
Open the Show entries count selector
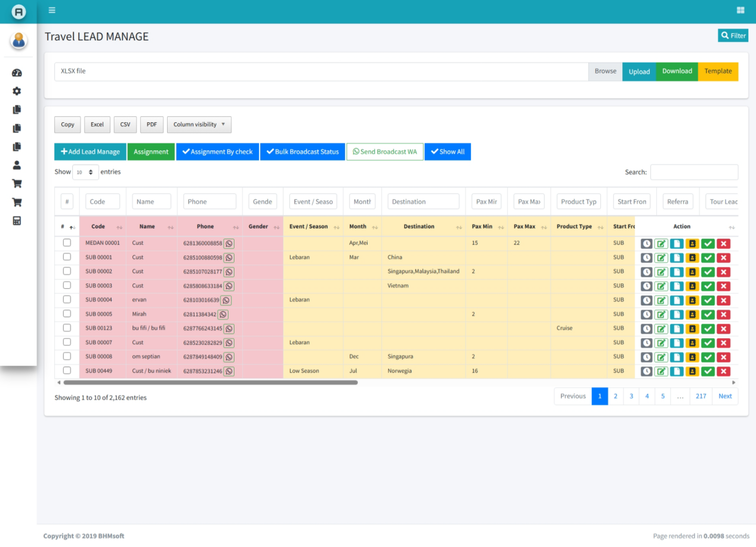(86, 172)
